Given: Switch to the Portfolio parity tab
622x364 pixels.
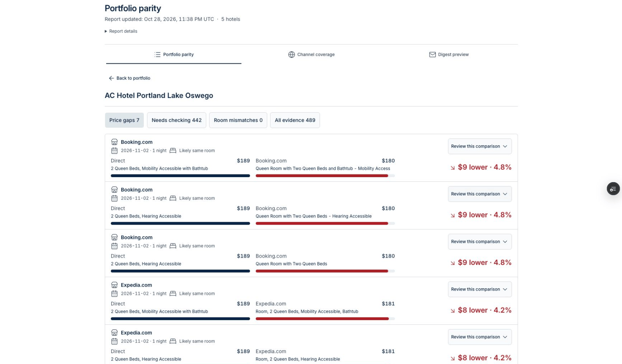Looking at the screenshot, I should click(x=174, y=55).
